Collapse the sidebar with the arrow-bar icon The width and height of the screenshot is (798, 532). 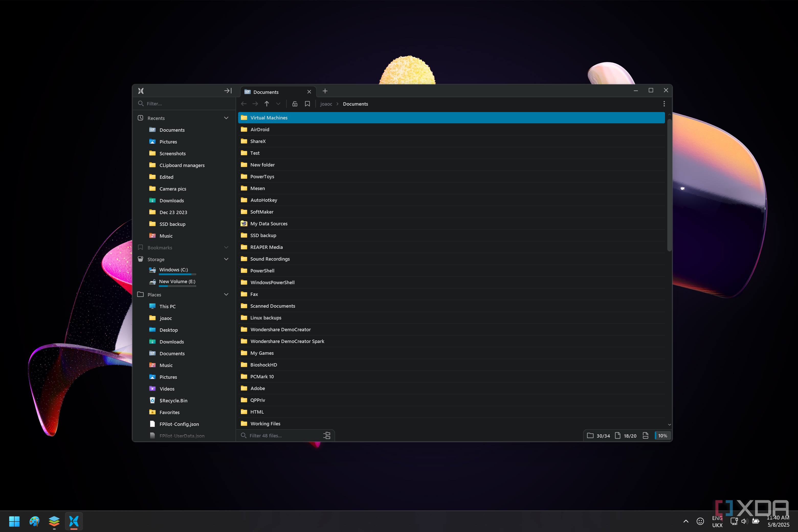228,91
